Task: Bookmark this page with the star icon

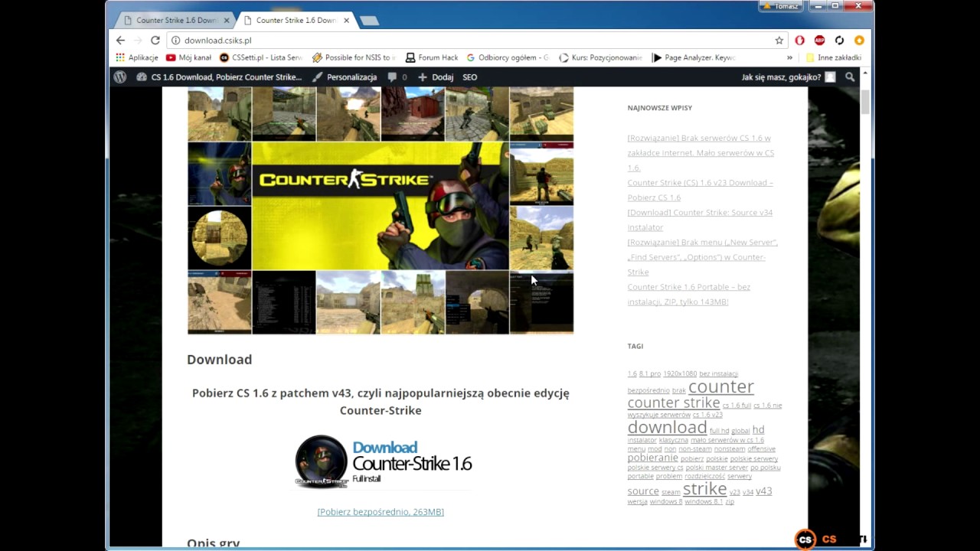Action: tap(779, 41)
